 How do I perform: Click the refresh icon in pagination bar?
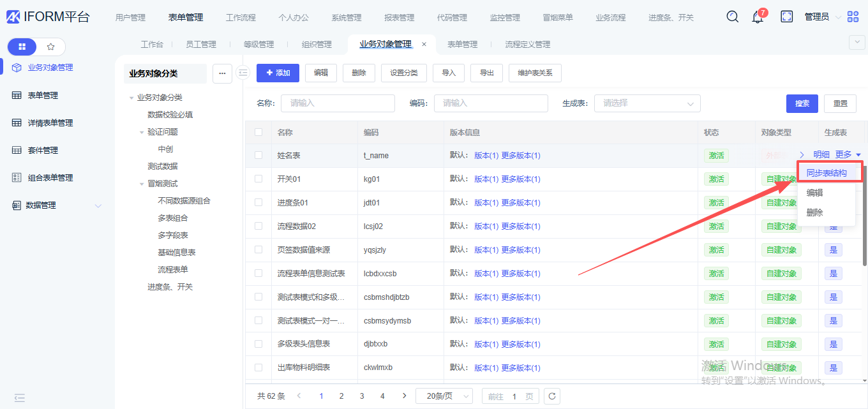click(x=553, y=396)
